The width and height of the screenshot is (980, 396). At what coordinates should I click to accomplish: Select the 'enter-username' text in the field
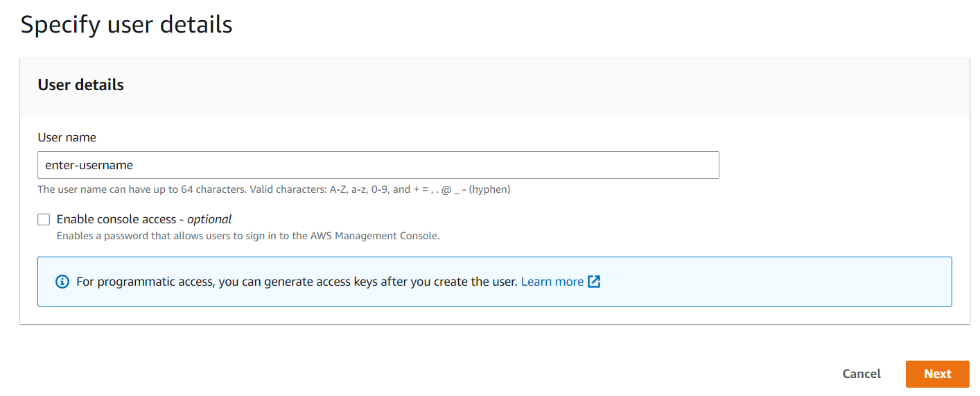pos(89,165)
